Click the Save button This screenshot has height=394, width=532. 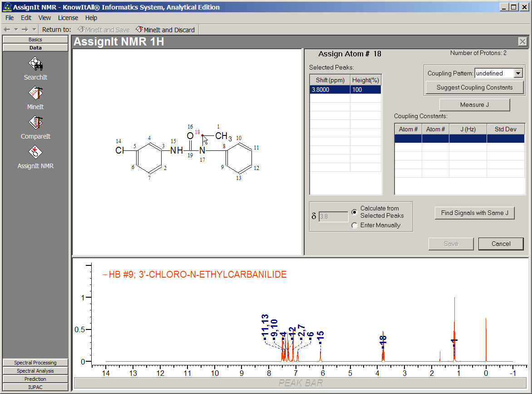(451, 244)
